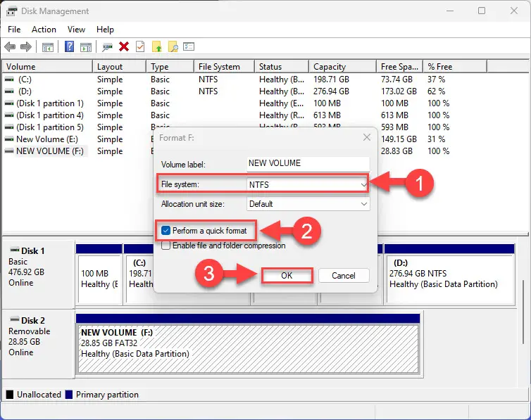This screenshot has height=420, width=531.
Task: Sort by the Type column header
Action: pyautogui.click(x=170, y=67)
